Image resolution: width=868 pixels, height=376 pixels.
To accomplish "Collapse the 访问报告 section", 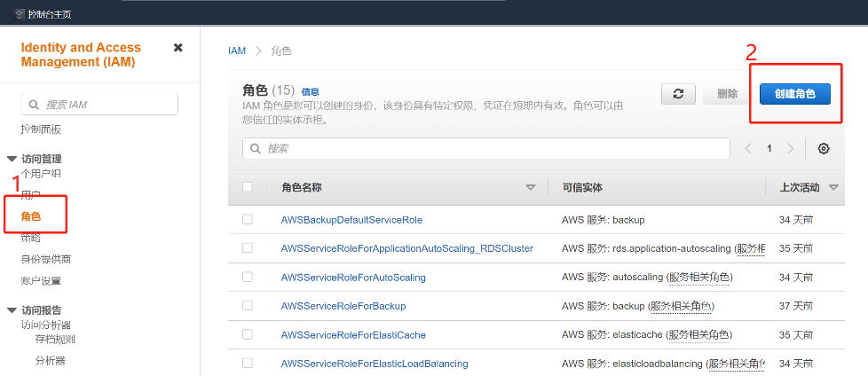I will 12,310.
